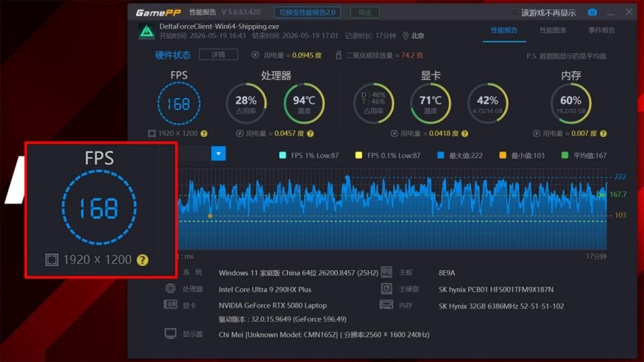Click the CPU usage 28% gauge

246,103
